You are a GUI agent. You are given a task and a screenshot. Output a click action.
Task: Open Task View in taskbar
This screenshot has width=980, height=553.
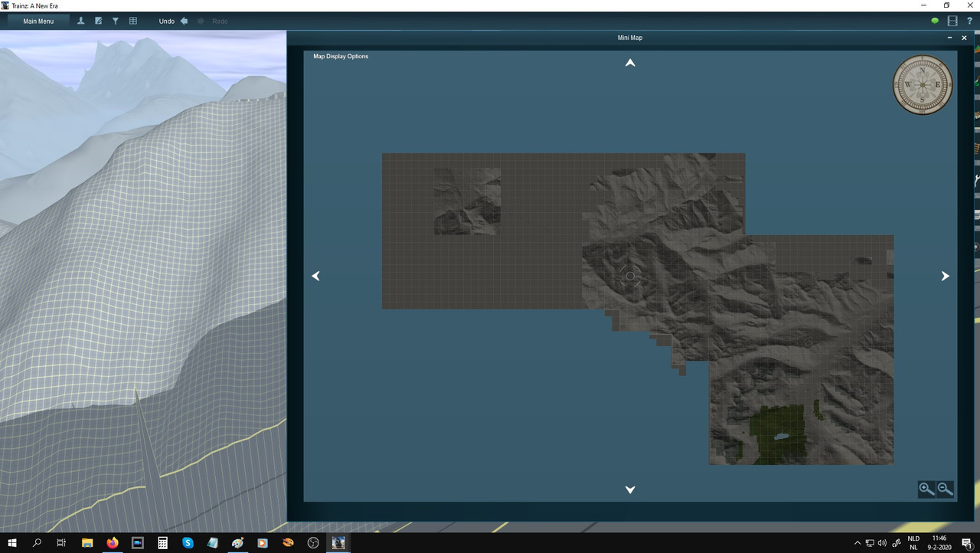click(61, 543)
